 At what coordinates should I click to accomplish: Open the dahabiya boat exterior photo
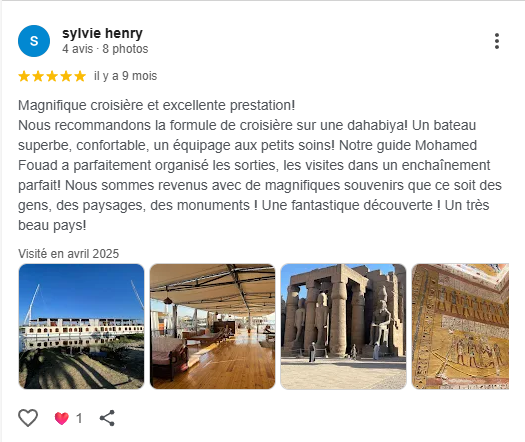(81, 326)
